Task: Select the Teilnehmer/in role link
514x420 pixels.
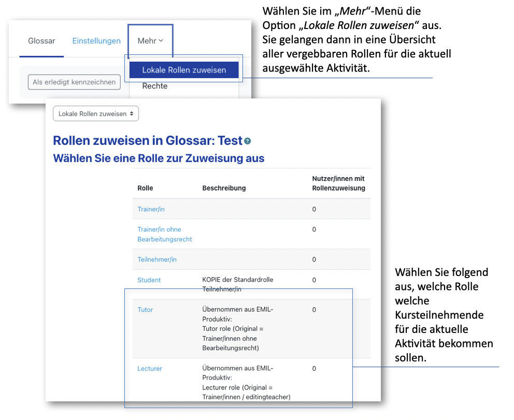Action: coord(157,259)
